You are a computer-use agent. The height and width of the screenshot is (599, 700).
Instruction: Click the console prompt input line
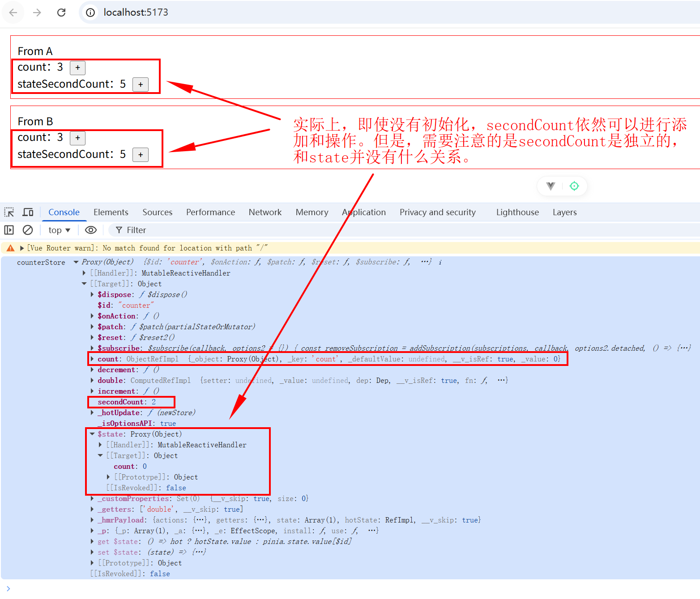354,589
